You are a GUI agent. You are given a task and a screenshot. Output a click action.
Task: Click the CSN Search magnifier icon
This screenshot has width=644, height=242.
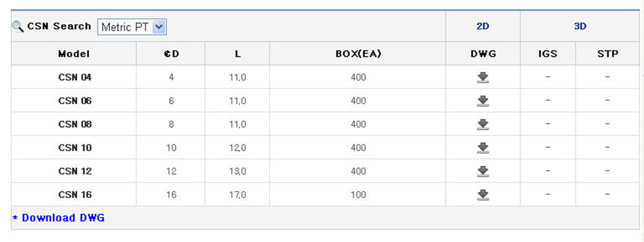click(18, 26)
